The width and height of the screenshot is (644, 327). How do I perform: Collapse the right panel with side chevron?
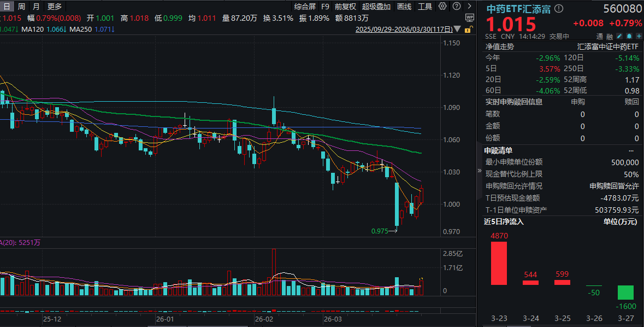[480, 171]
